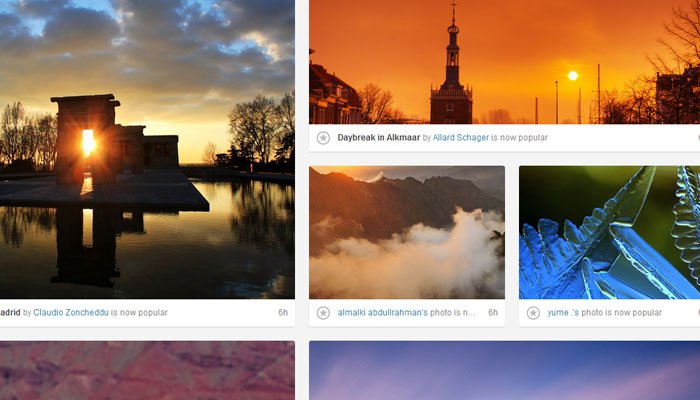
Task: Click the 6h timestamp on almalki's photo caption
Action: coord(493,312)
